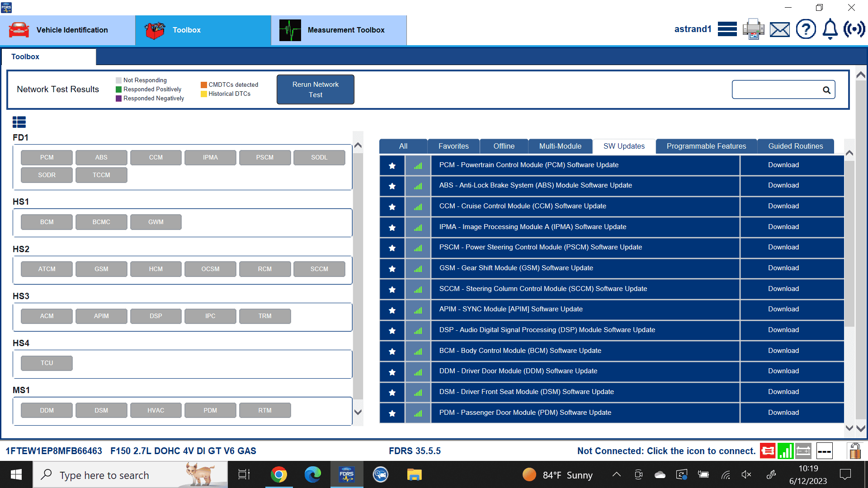Toggle favorite star for PCM software update
This screenshot has width=868, height=488.
coord(392,165)
